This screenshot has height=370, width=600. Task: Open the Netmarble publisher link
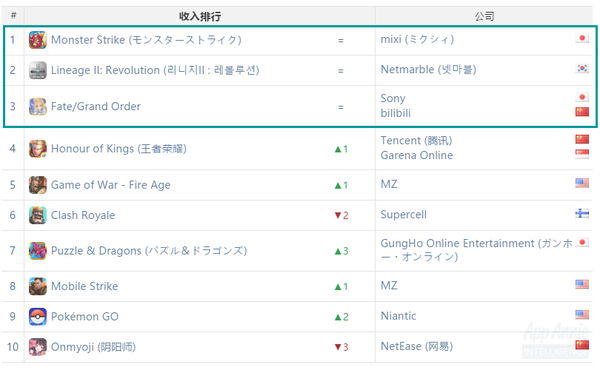pyautogui.click(x=428, y=70)
